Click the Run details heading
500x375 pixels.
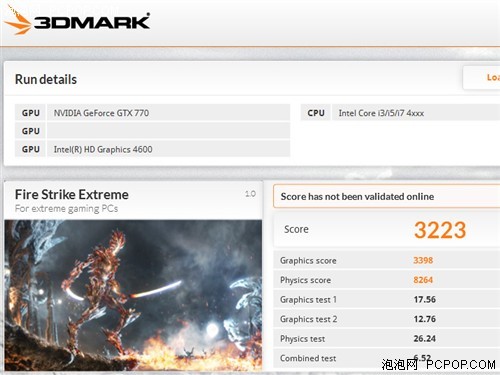[46, 79]
